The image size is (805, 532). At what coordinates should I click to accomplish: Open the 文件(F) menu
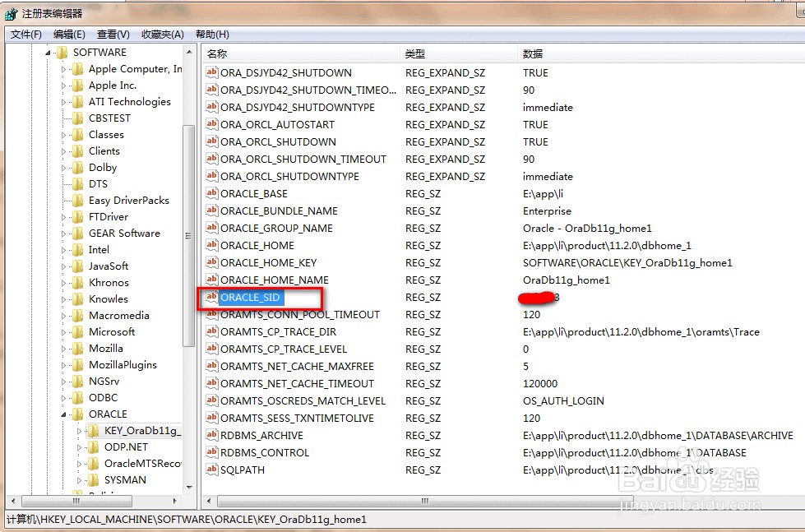click(x=26, y=35)
